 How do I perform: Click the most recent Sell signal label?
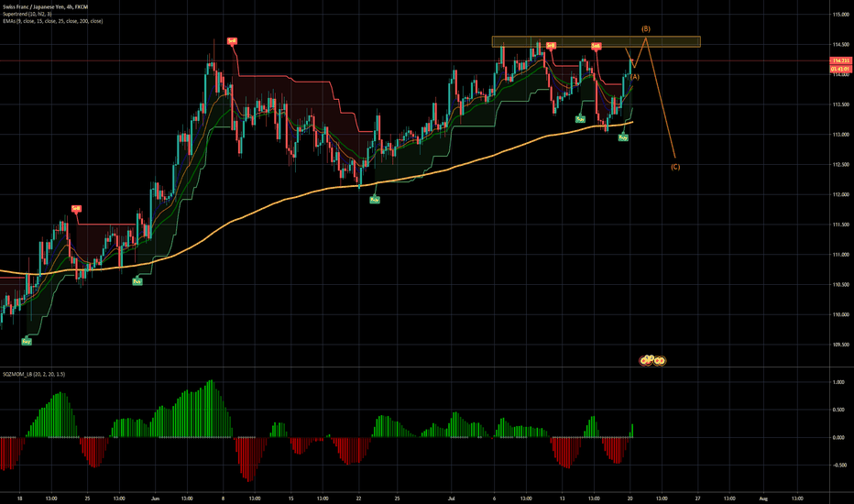pyautogui.click(x=597, y=47)
